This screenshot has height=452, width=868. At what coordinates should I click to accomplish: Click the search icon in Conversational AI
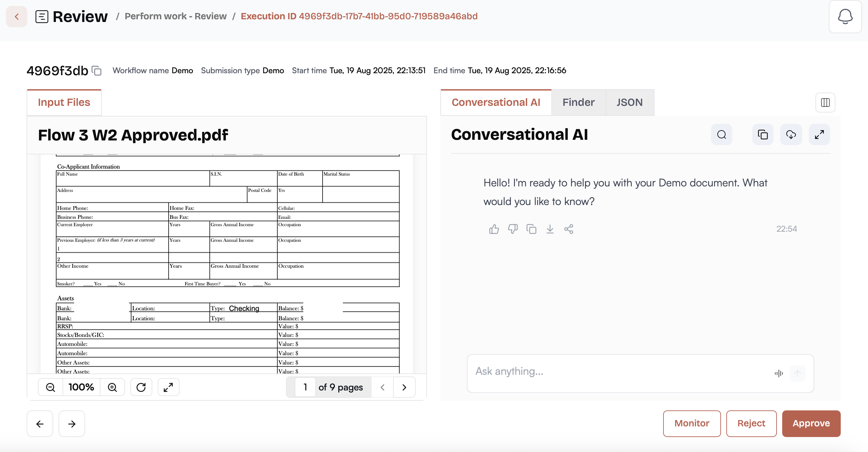(x=721, y=134)
